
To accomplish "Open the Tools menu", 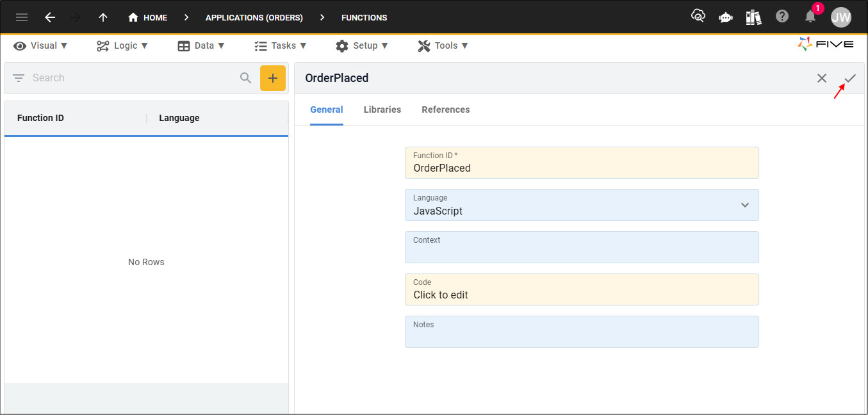I will pos(443,45).
